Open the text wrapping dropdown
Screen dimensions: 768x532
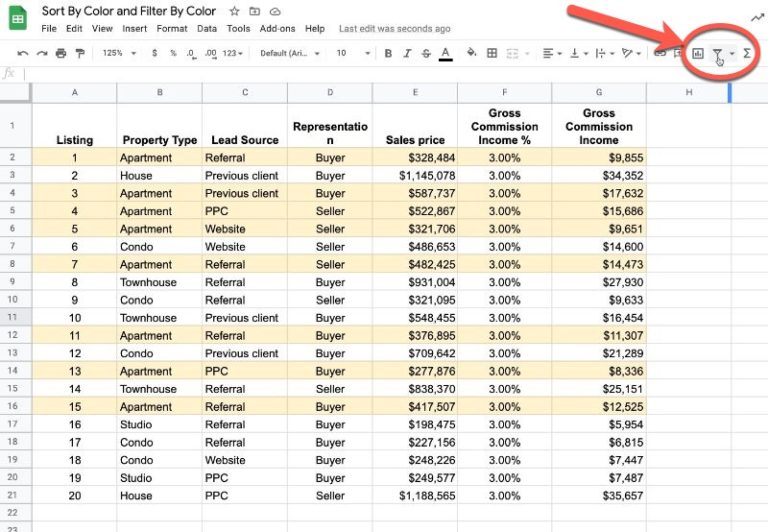604,53
